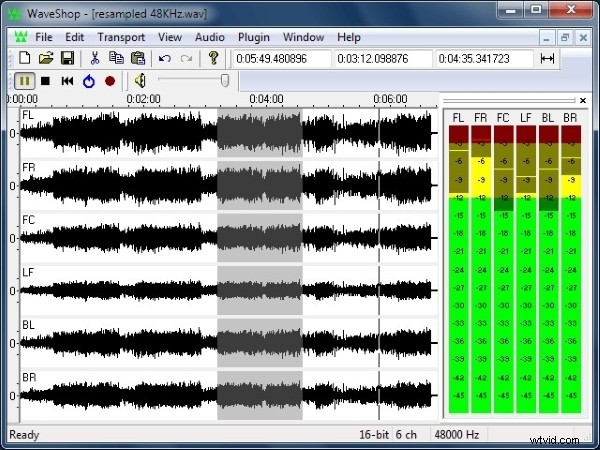Click the Ready status text

tap(24, 435)
